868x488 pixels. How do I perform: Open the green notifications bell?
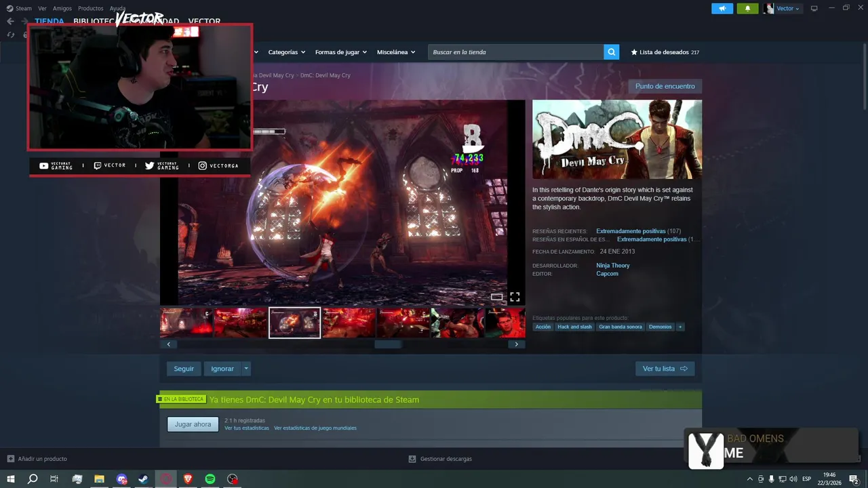(747, 8)
